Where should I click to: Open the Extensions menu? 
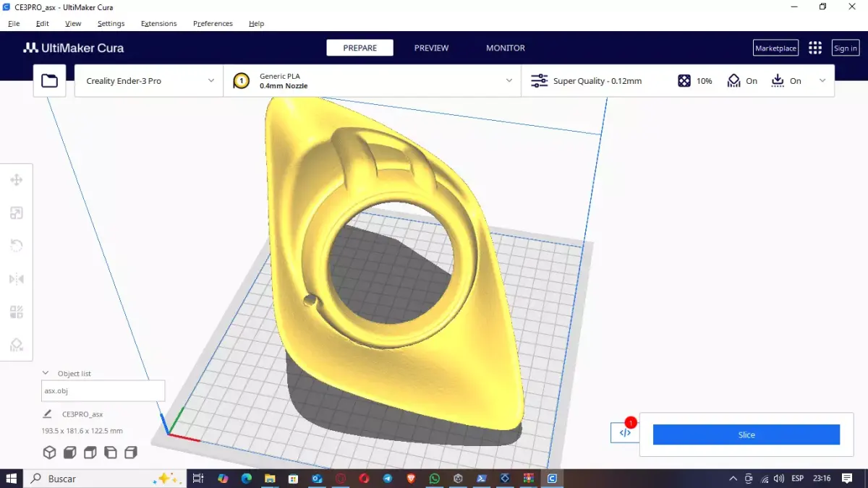[158, 23]
